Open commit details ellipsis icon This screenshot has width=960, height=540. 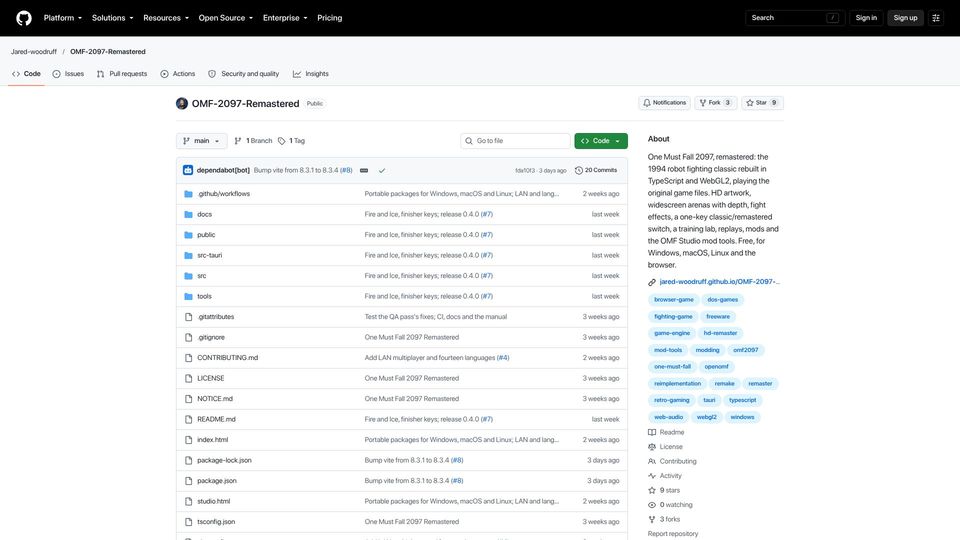coord(364,170)
